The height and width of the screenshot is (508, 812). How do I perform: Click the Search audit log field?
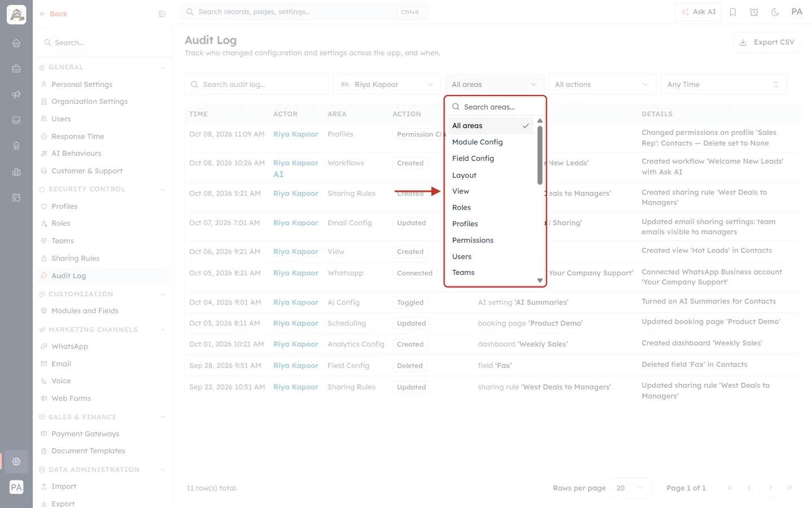[x=257, y=85]
